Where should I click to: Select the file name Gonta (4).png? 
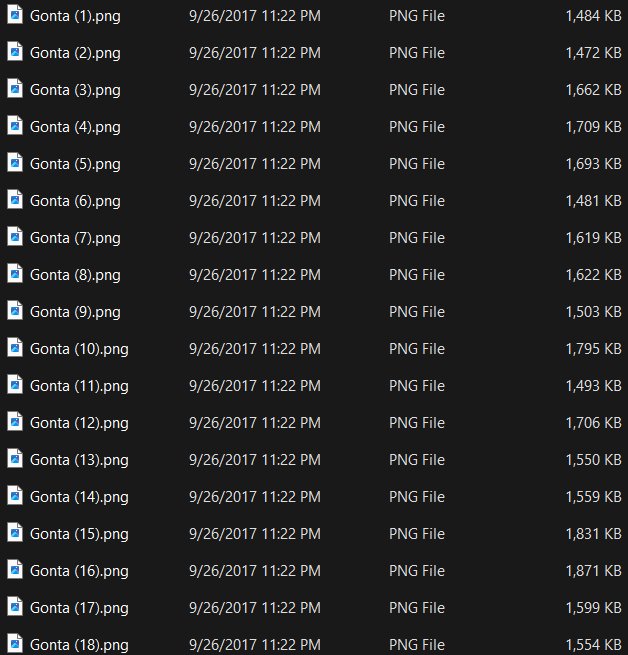[x=75, y=127]
